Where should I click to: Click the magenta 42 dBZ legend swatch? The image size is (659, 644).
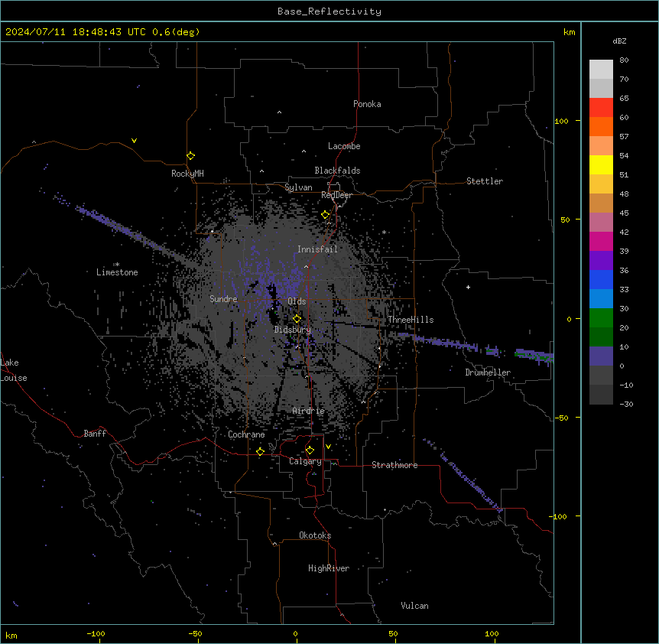click(x=601, y=241)
